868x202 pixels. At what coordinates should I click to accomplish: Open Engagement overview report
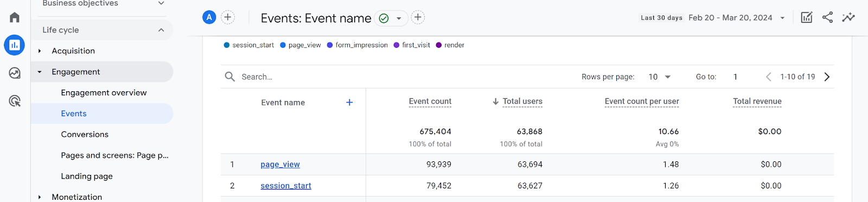point(104,93)
